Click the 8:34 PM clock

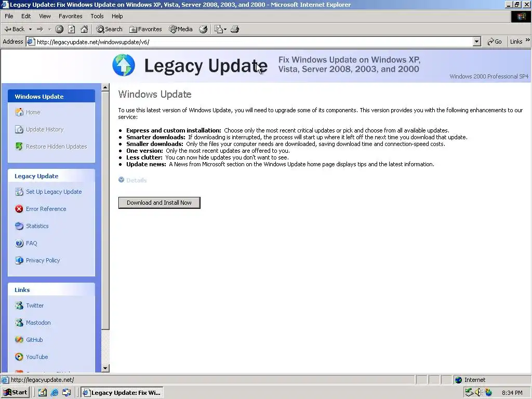(512, 393)
